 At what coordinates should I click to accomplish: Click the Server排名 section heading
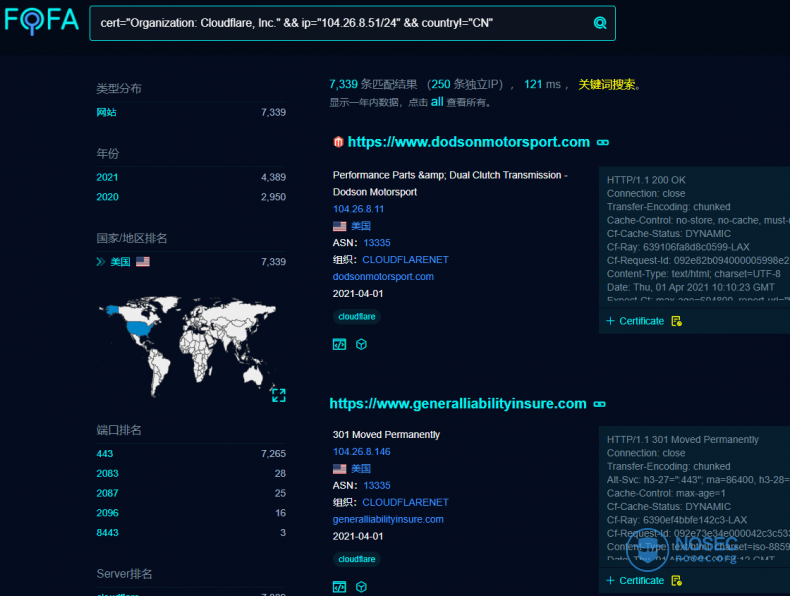click(x=124, y=574)
